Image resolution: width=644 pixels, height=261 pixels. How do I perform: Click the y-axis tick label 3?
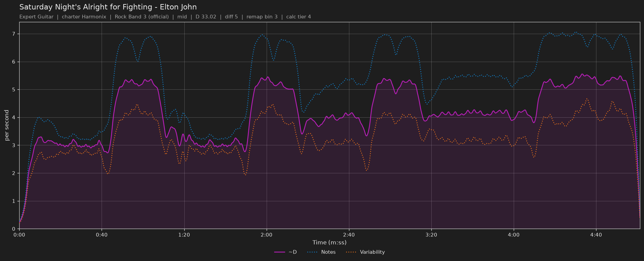click(14, 145)
